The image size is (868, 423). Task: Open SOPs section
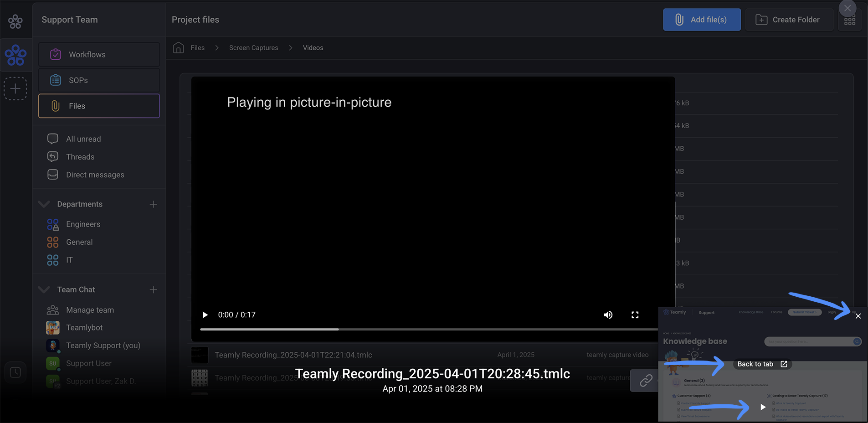click(99, 80)
